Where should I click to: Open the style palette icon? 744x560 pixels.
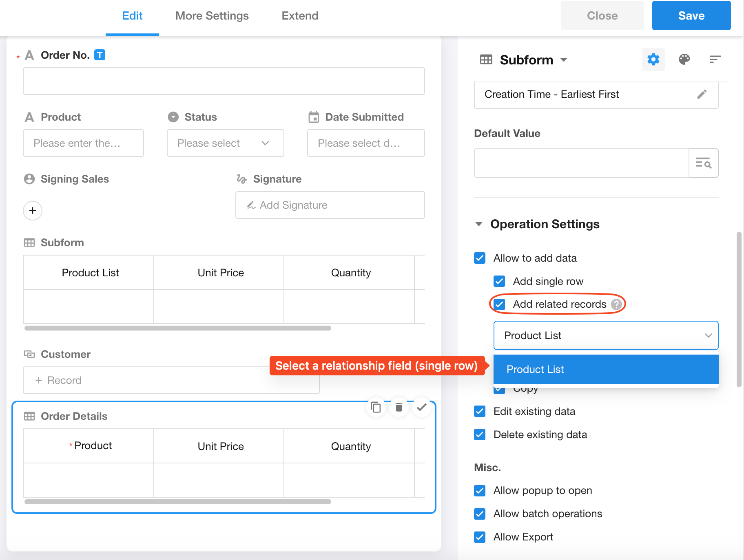coord(684,60)
